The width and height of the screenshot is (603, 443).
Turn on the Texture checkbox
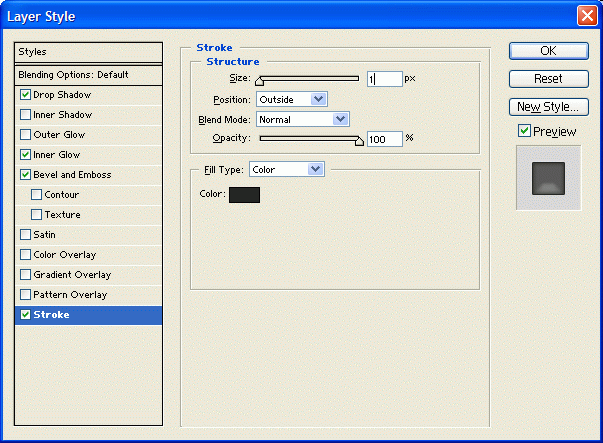(37, 215)
